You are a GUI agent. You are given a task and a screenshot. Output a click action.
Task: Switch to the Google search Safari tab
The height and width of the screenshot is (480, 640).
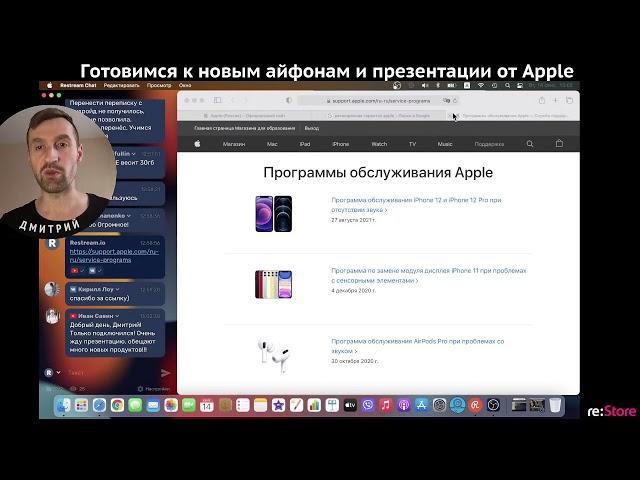coord(378,116)
